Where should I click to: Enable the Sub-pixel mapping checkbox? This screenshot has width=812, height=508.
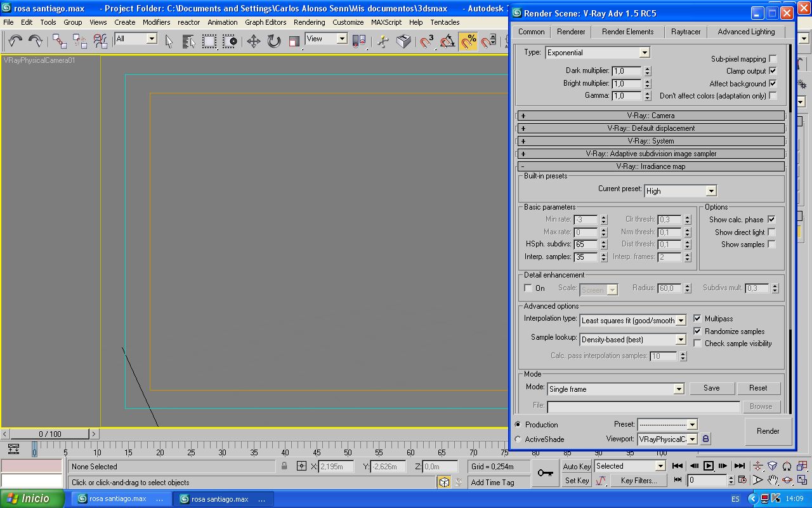pyautogui.click(x=773, y=59)
